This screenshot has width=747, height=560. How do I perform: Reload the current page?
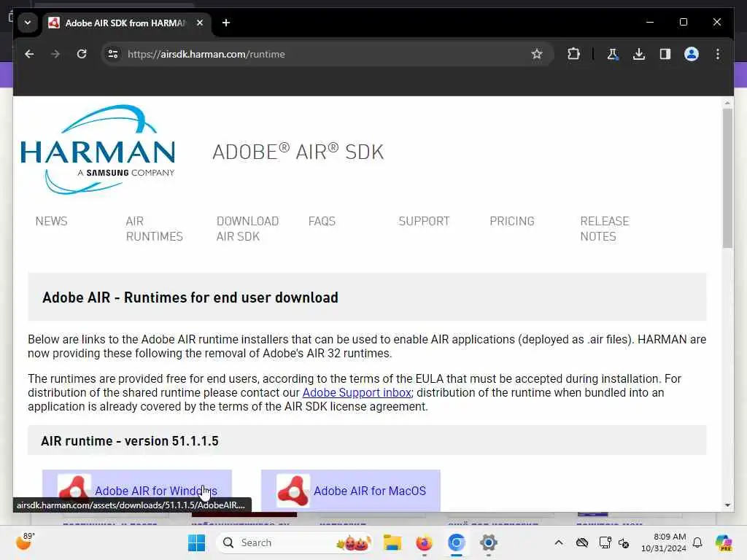(x=82, y=54)
